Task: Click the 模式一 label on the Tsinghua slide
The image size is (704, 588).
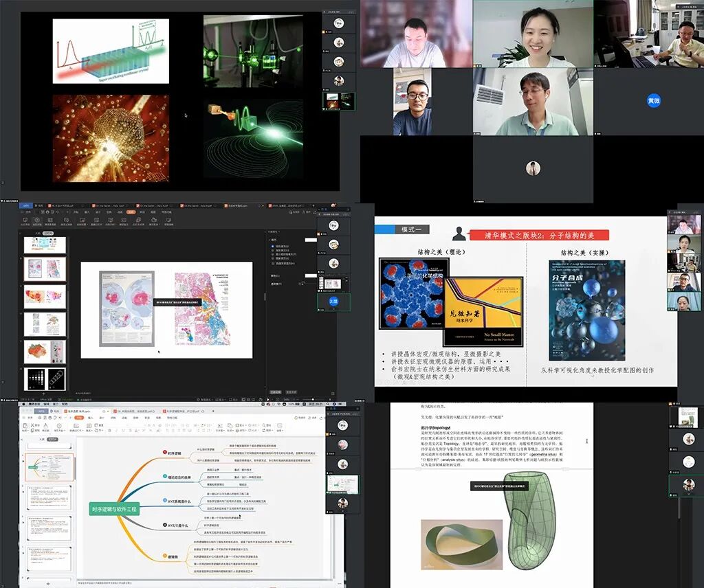Action: (412, 229)
